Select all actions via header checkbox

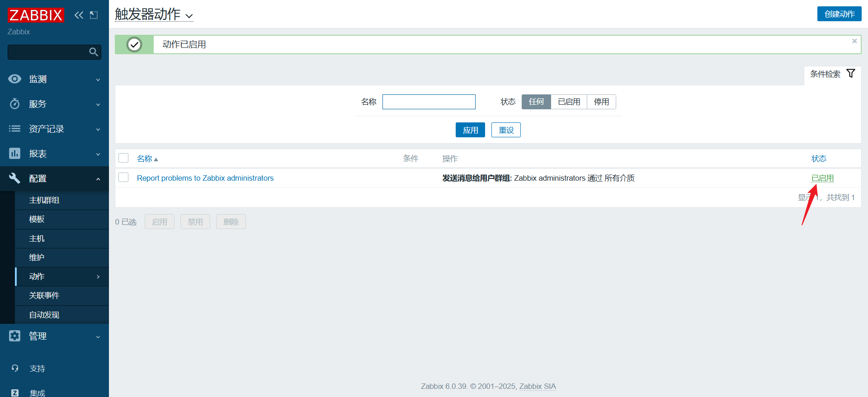pyautogui.click(x=123, y=158)
